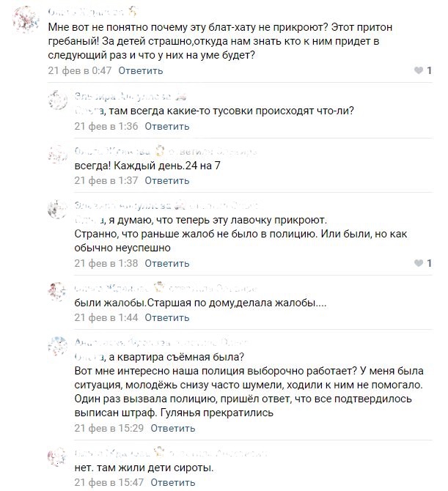The height and width of the screenshot is (491, 448).
Task: Open avatar beside the 'нет. там жили дети' reply
Action: tap(58, 457)
